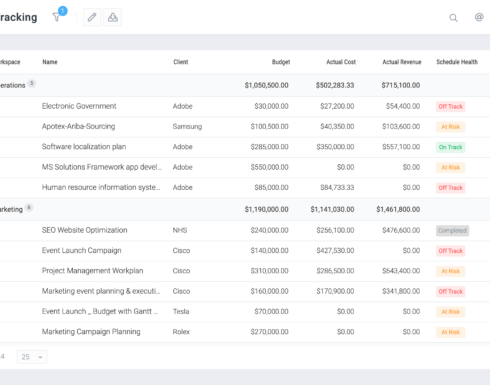Open Human resource information system project
Image resolution: width=490 pixels, height=385 pixels.
coord(101,187)
